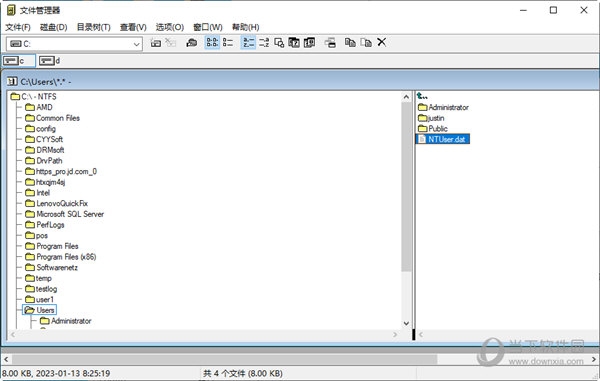Image resolution: width=600 pixels, height=381 pixels.
Task: Click bottom window horizontal scrollbar left arrow
Action: point(6,359)
